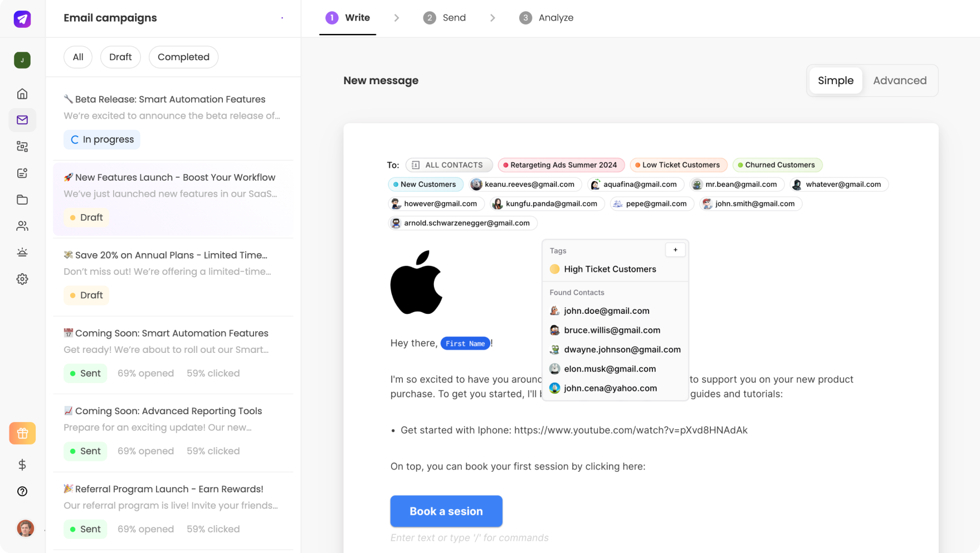The width and height of the screenshot is (980, 553).
Task: Click the yellow High Ticket Customers color dot
Action: click(x=554, y=269)
